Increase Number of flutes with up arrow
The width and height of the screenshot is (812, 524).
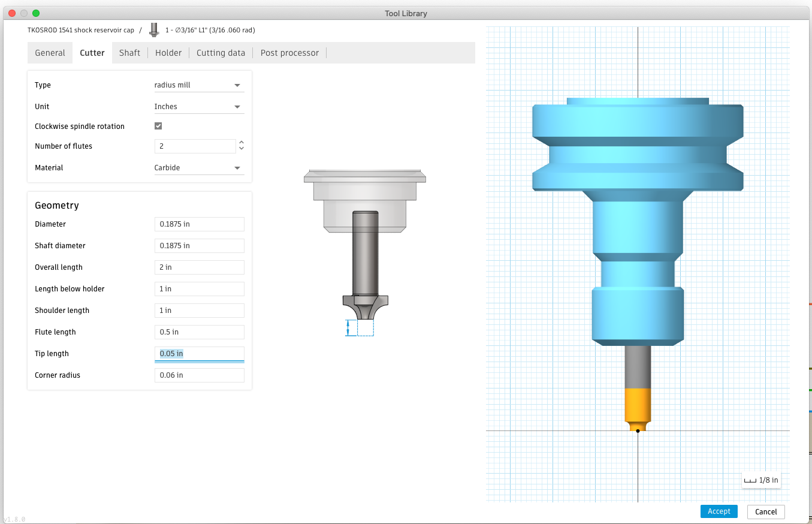tap(241, 143)
